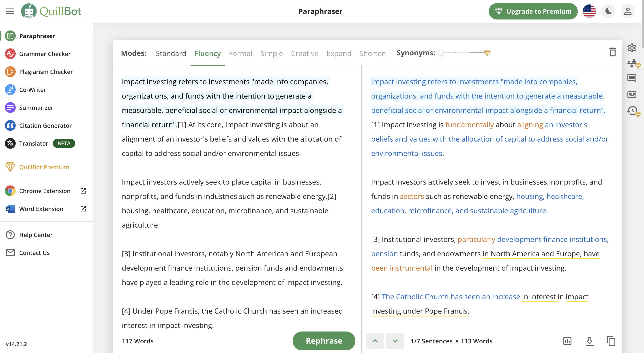Select the Formal mode tab
644x353 pixels.
[x=240, y=53]
